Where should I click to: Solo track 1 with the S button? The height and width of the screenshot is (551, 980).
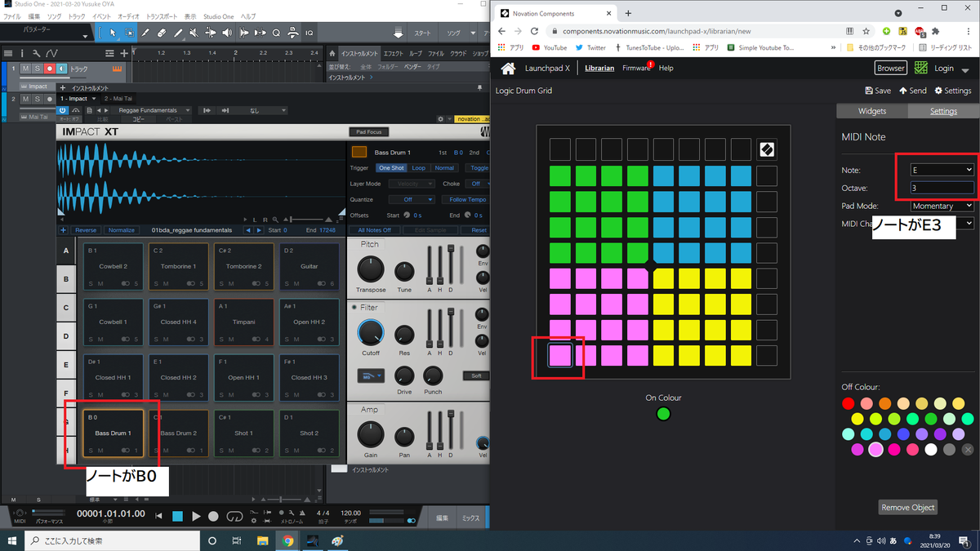coord(38,69)
